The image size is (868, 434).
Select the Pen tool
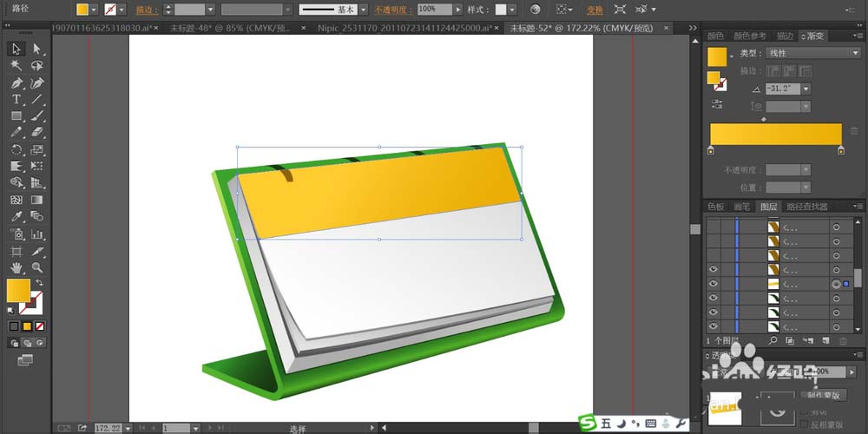pos(16,83)
